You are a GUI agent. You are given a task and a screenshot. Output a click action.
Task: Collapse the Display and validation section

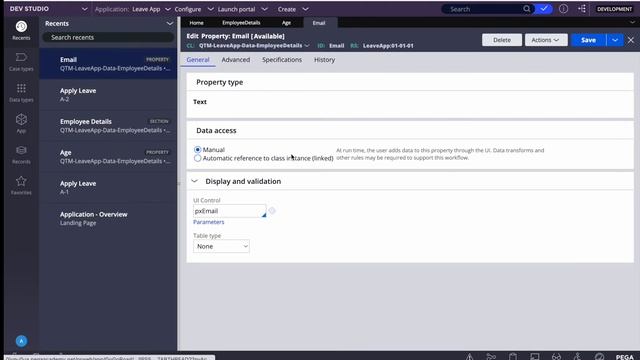(x=194, y=181)
